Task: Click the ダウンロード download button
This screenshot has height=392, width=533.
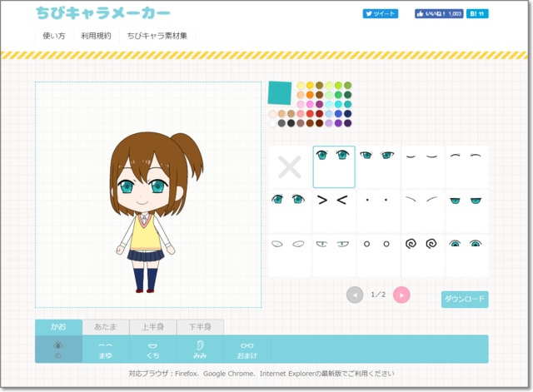Action: pos(464,300)
